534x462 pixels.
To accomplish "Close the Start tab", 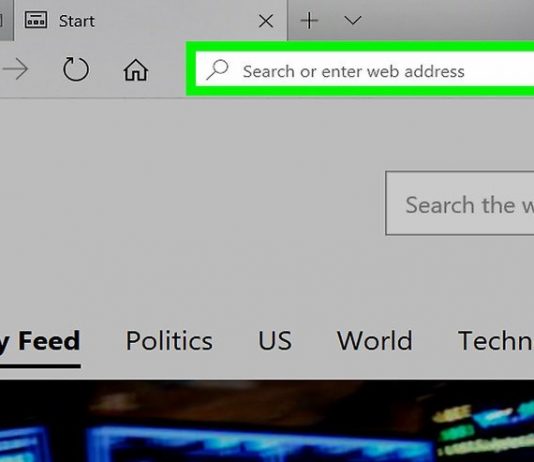I will pos(266,21).
